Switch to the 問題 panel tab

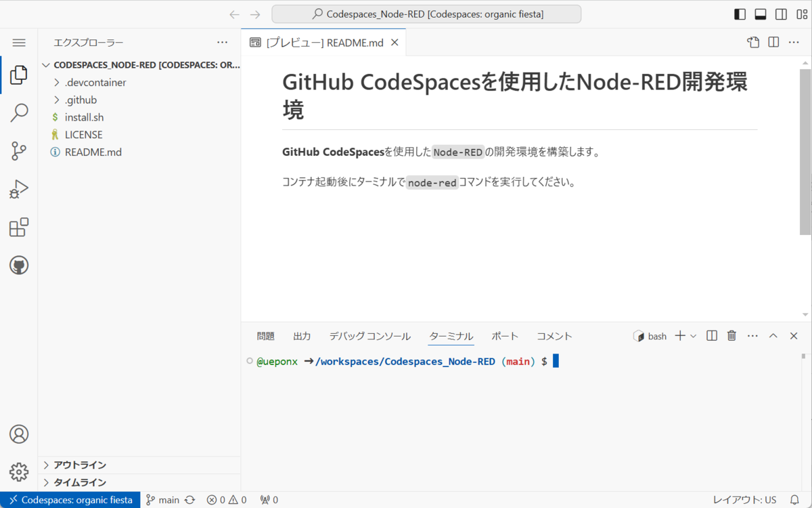(x=266, y=336)
